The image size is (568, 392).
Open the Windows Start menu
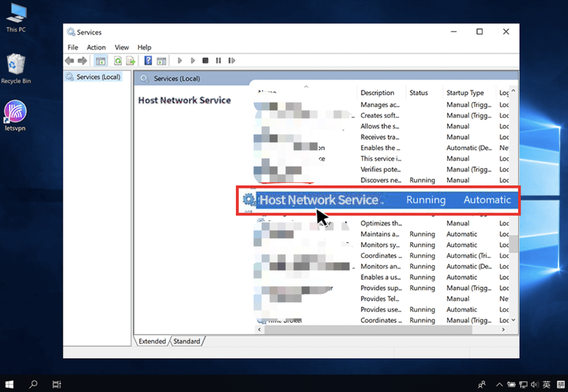click(9, 384)
